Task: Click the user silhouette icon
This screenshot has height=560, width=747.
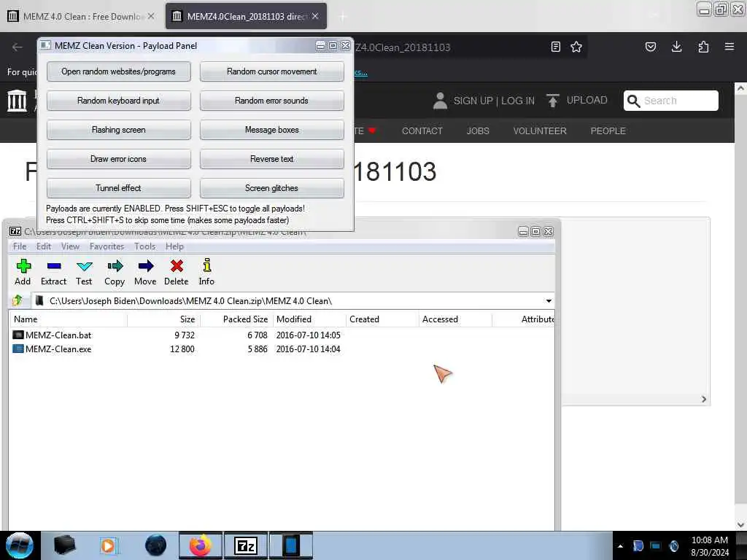Action: (440, 101)
